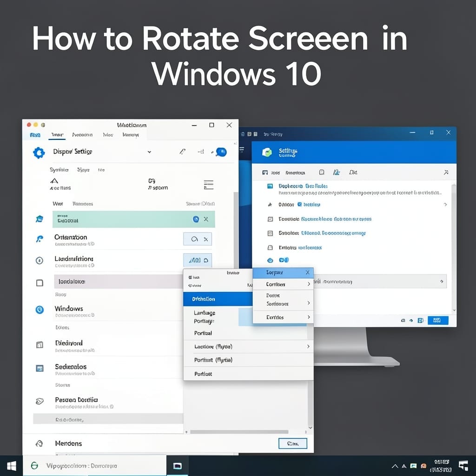476x476 pixels.
Task: Open the Windows Start button
Action: (x=12, y=466)
